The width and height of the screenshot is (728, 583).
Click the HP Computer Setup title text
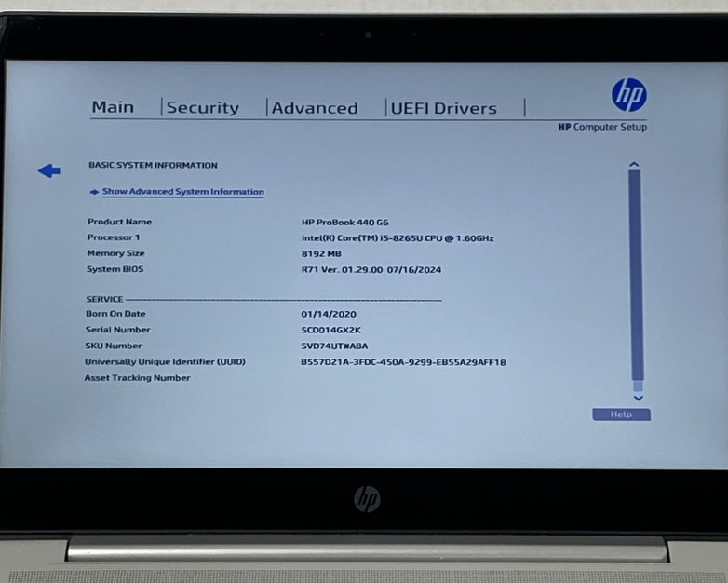tap(602, 128)
